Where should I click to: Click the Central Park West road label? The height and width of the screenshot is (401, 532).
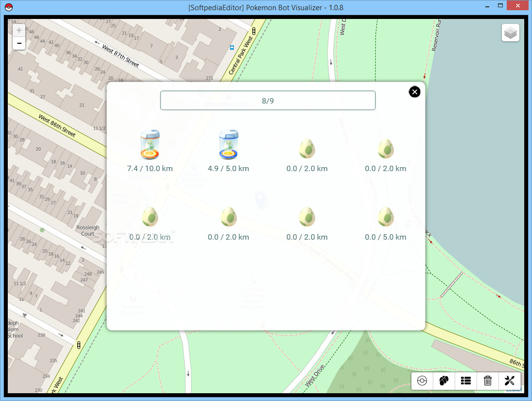(x=241, y=55)
